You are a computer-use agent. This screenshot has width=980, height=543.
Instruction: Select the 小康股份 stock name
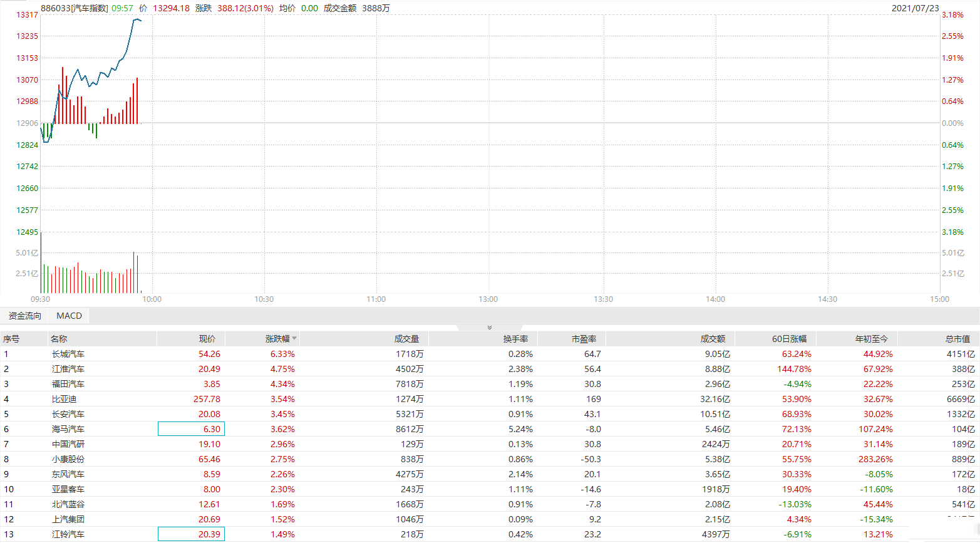tap(68, 459)
